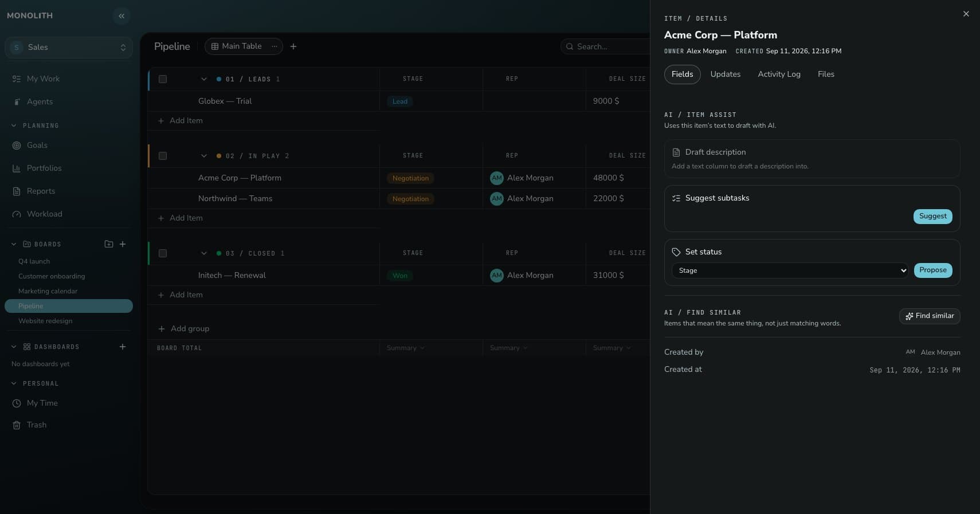Click Add group
This screenshot has height=514, width=980.
pos(183,329)
